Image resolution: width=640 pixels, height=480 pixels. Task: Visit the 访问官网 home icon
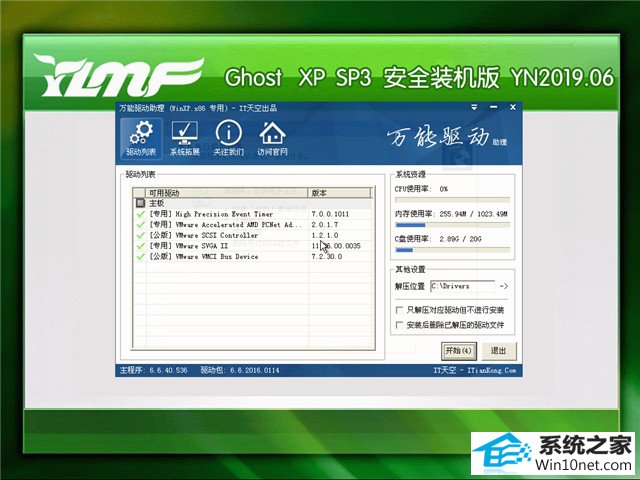click(272, 138)
